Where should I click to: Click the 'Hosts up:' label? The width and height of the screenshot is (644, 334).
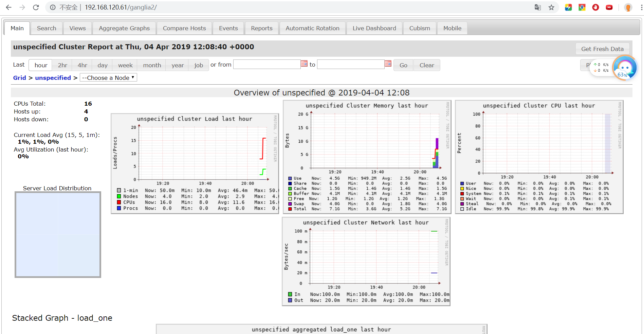click(27, 111)
